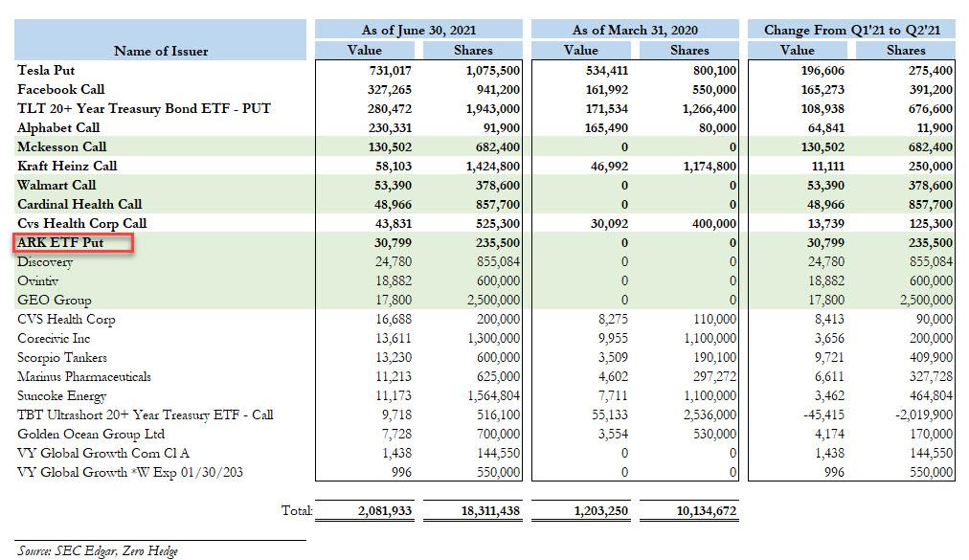Image resolution: width=969 pixels, height=560 pixels.
Task: Select the "Discovery" issuer name
Action: 45,262
